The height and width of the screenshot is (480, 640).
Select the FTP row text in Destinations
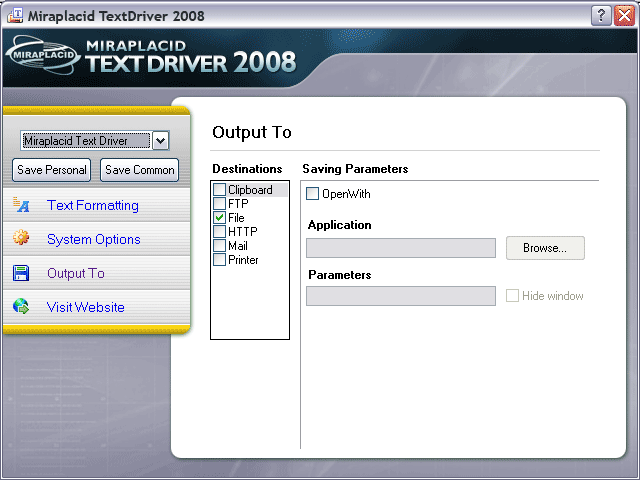tap(238, 204)
